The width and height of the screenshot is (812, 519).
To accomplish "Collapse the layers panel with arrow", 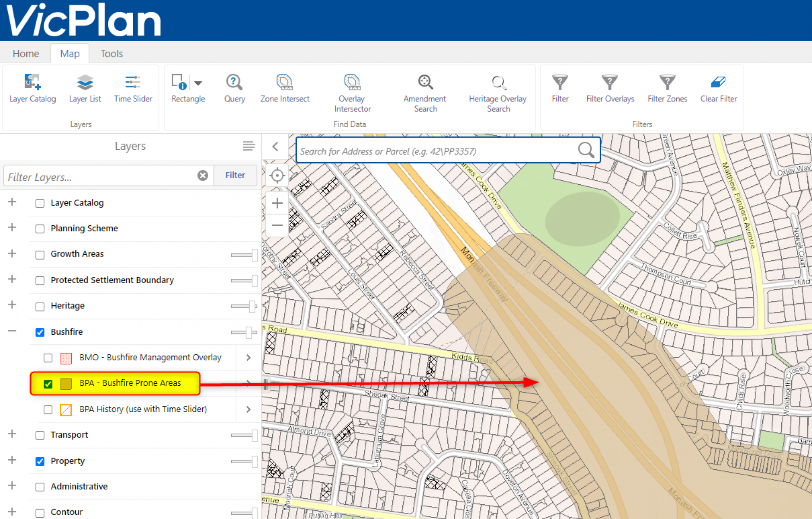I will coord(275,147).
